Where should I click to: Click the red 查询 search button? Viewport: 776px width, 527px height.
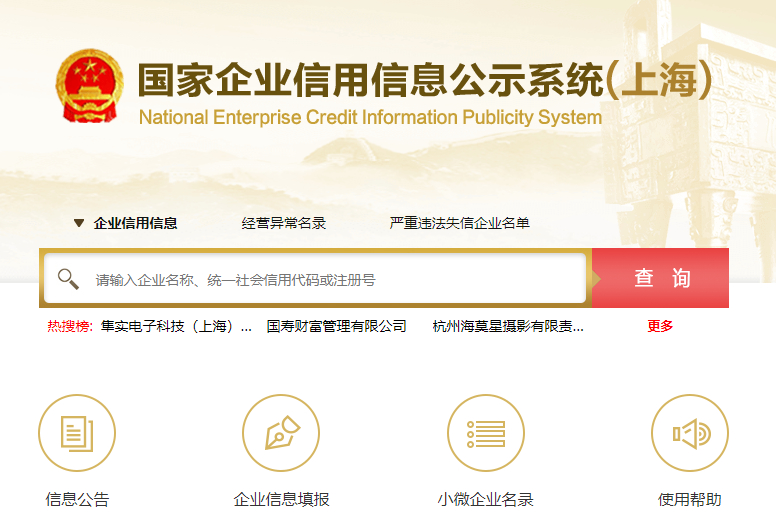660,278
